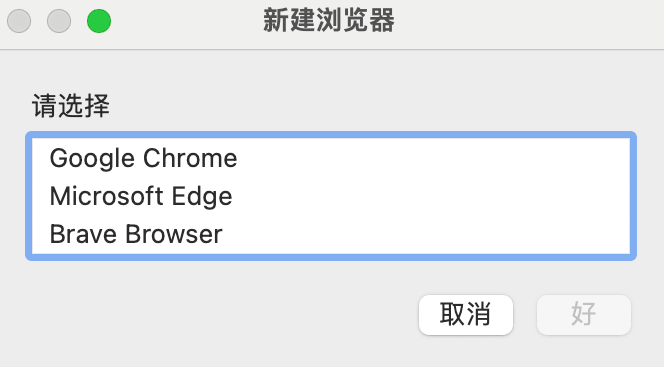Click the dimmed 好 OK button
664x367 pixels.
(584, 315)
